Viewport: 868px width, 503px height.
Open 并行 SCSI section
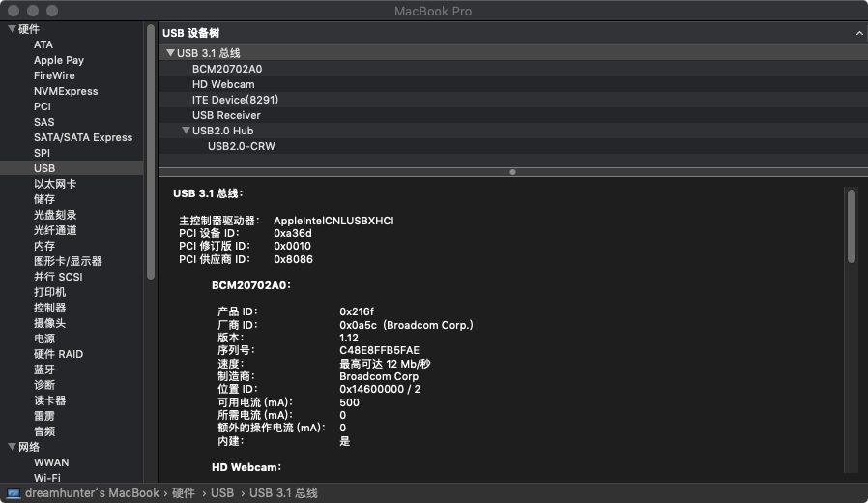pos(58,277)
